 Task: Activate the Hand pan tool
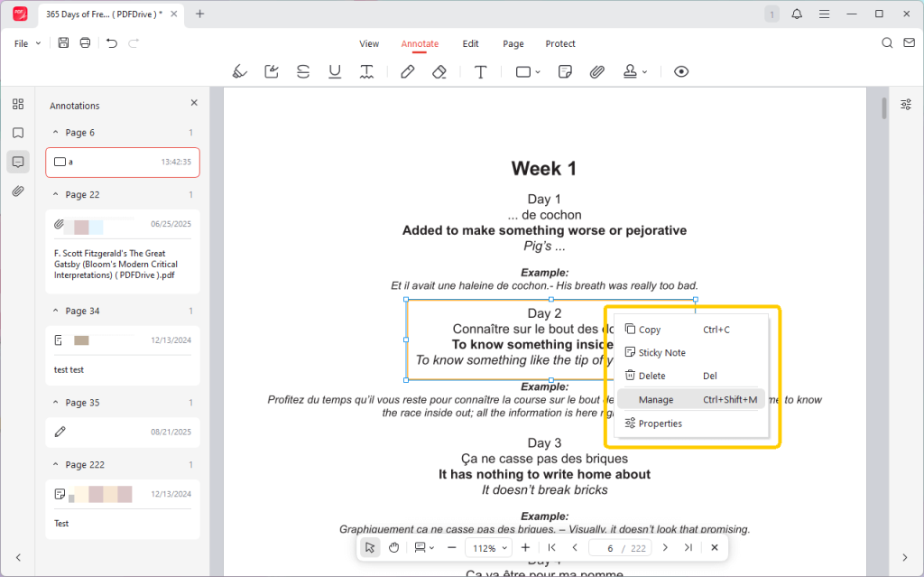coord(394,547)
